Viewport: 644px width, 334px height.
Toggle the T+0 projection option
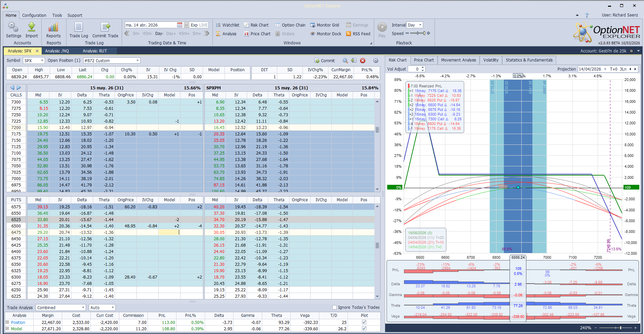coord(614,69)
